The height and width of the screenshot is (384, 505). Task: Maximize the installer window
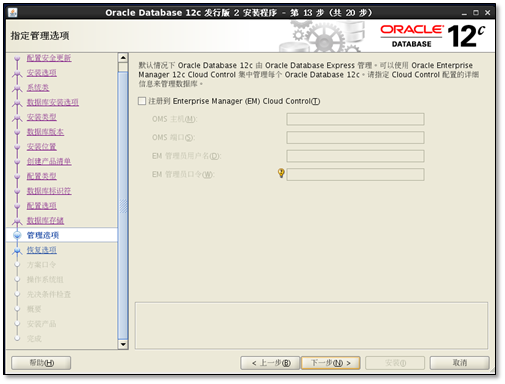coord(476,13)
